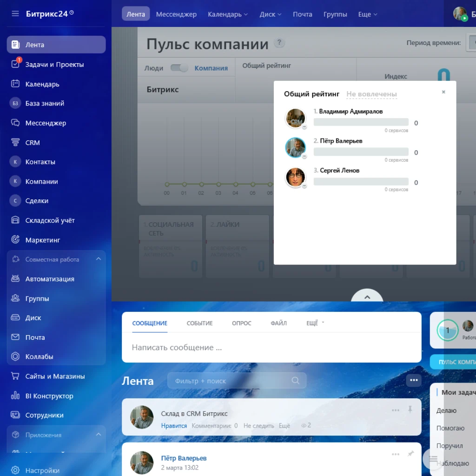Screen dimensions: 476x476
Task: Open the СОБЫТИЕ tab
Action: point(199,322)
